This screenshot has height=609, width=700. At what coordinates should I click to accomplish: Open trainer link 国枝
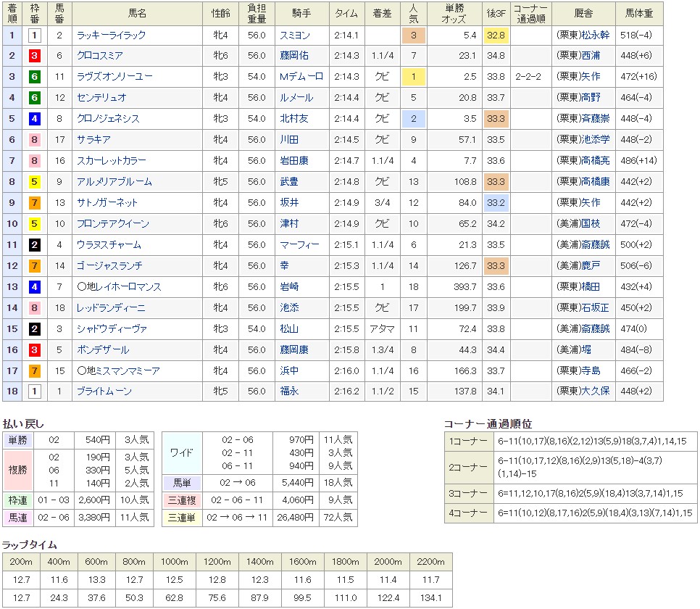[x=591, y=224]
